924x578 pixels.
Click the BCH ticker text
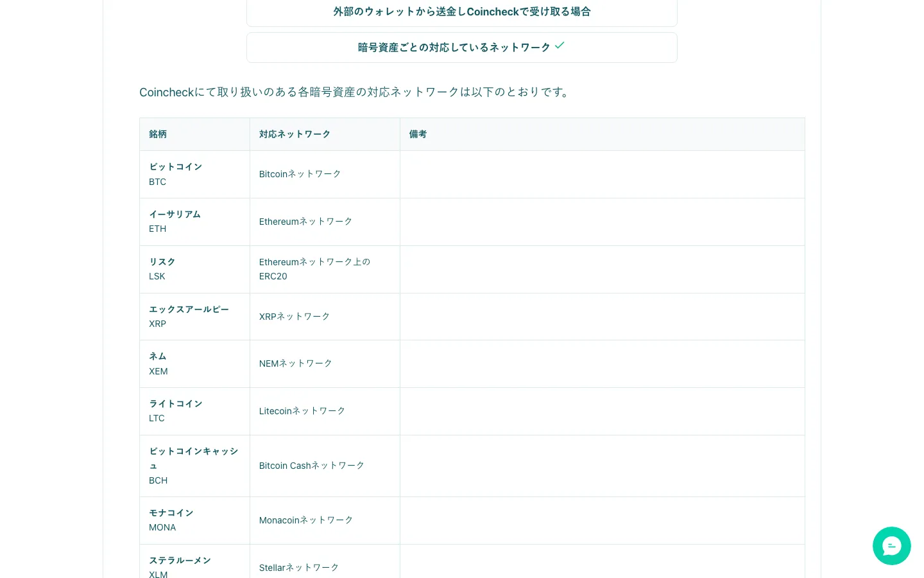pyautogui.click(x=158, y=480)
